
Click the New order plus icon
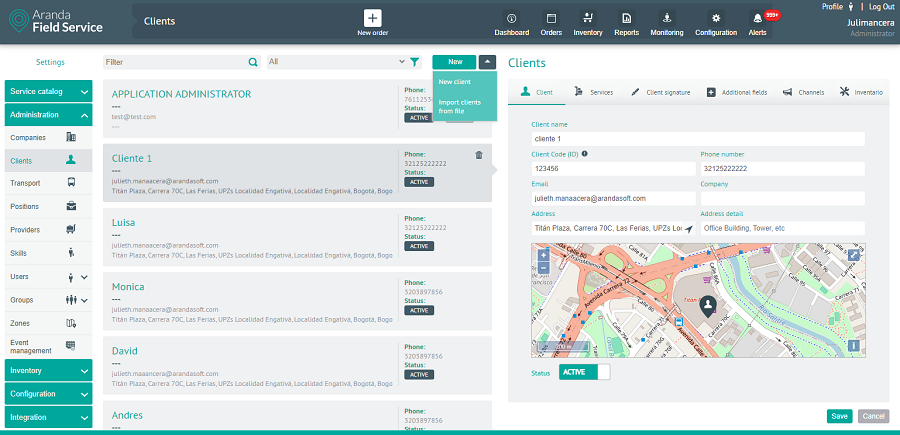coord(372,19)
